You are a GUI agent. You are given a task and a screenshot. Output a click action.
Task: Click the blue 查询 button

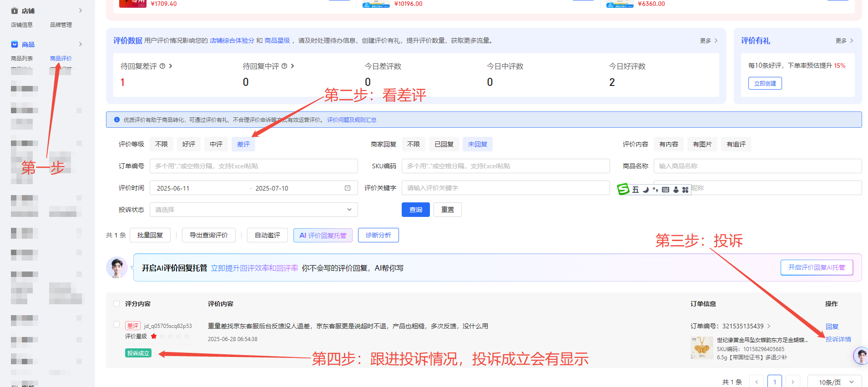[415, 210]
